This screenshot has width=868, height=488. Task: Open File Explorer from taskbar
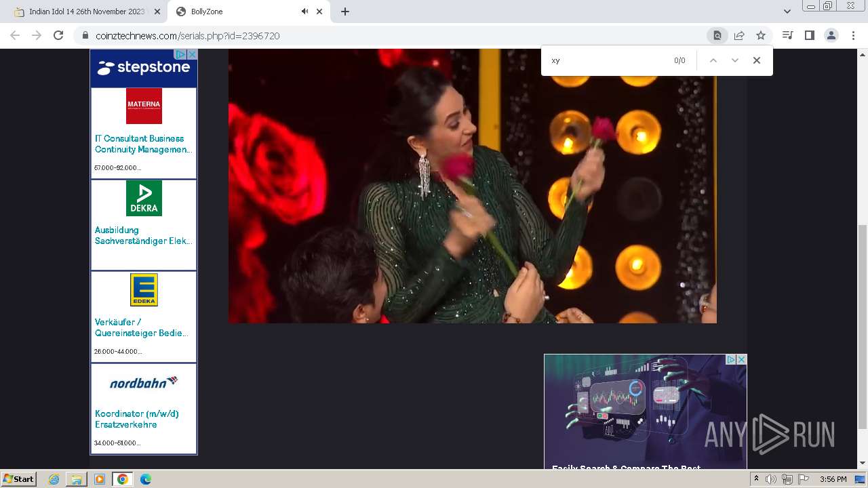[x=77, y=479]
